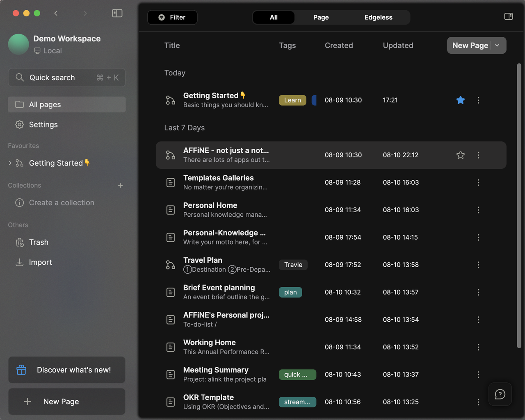Go forward with the navigation arrow
This screenshot has height=420, width=525.
pyautogui.click(x=85, y=13)
